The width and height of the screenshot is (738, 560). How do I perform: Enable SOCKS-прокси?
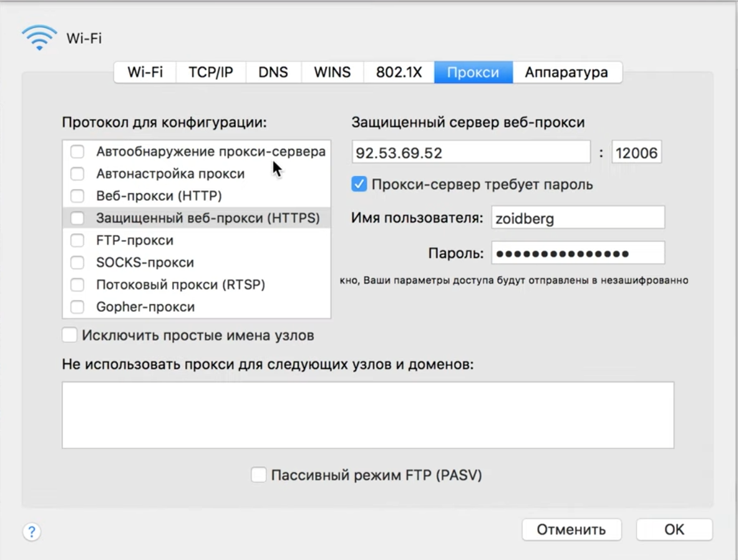pos(77,262)
